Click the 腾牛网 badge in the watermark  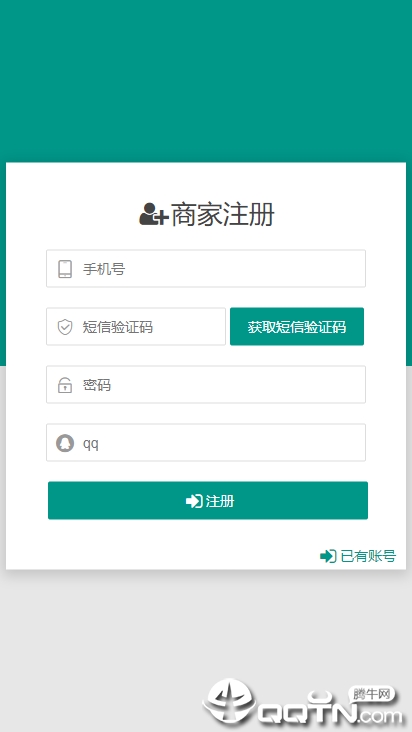tap(371, 695)
